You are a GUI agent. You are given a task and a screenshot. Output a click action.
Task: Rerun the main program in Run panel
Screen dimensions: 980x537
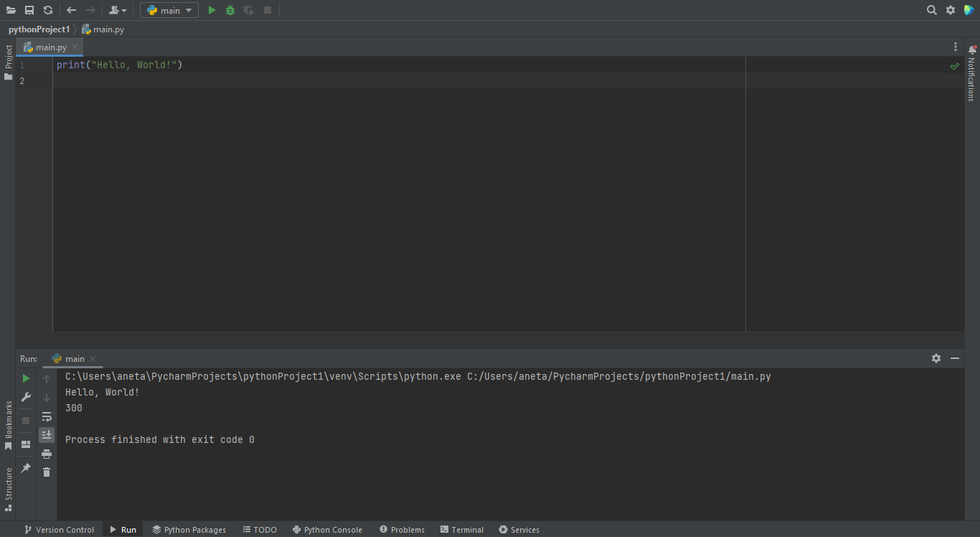pos(25,378)
